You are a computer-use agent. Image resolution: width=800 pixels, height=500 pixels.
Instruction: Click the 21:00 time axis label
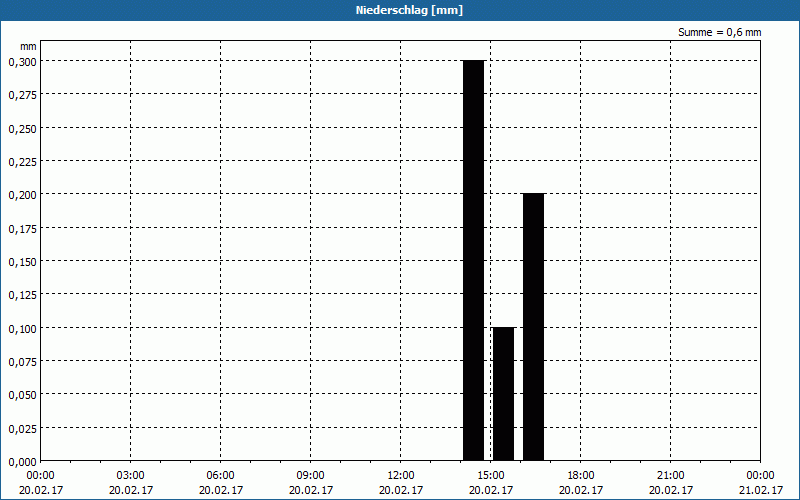pyautogui.click(x=670, y=476)
